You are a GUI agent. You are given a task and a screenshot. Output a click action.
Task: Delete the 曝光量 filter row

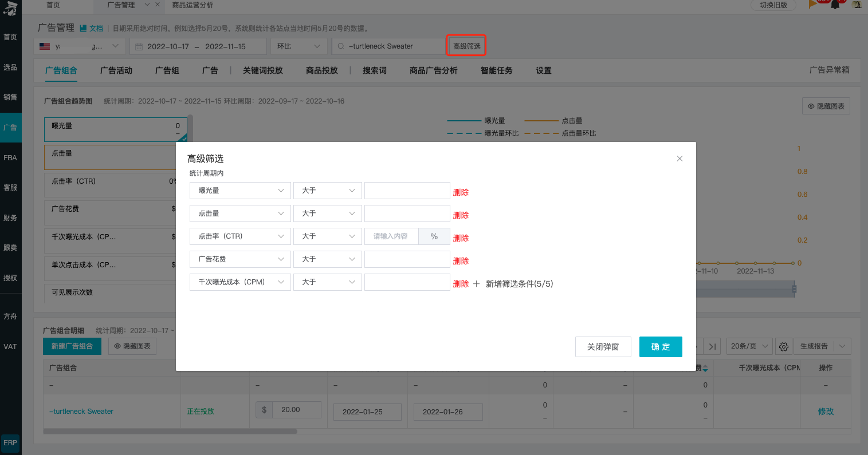pos(461,192)
